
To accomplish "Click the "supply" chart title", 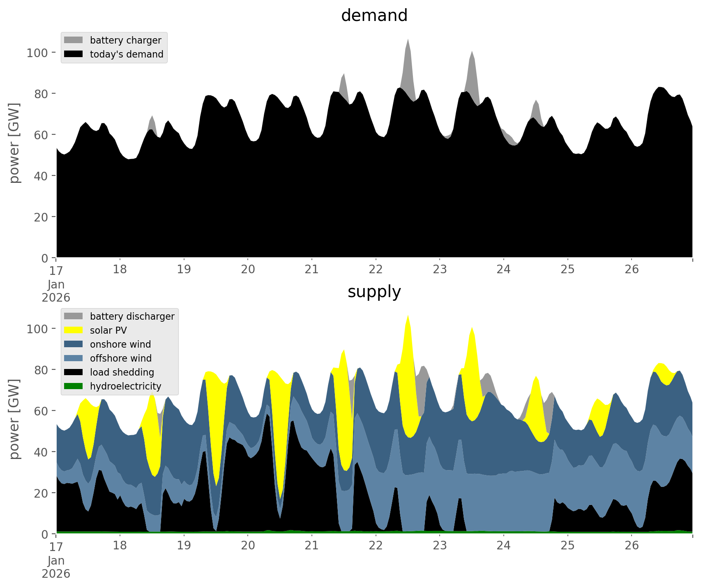I will pyautogui.click(x=374, y=292).
